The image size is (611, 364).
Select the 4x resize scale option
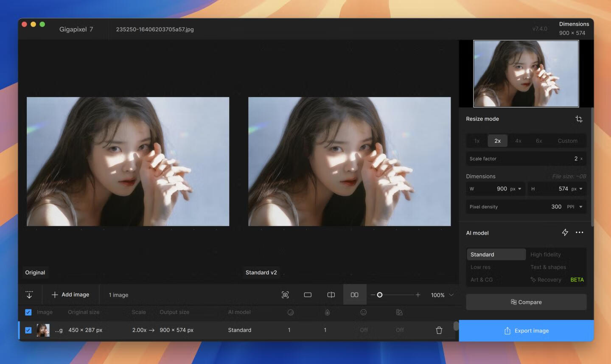coord(518,140)
